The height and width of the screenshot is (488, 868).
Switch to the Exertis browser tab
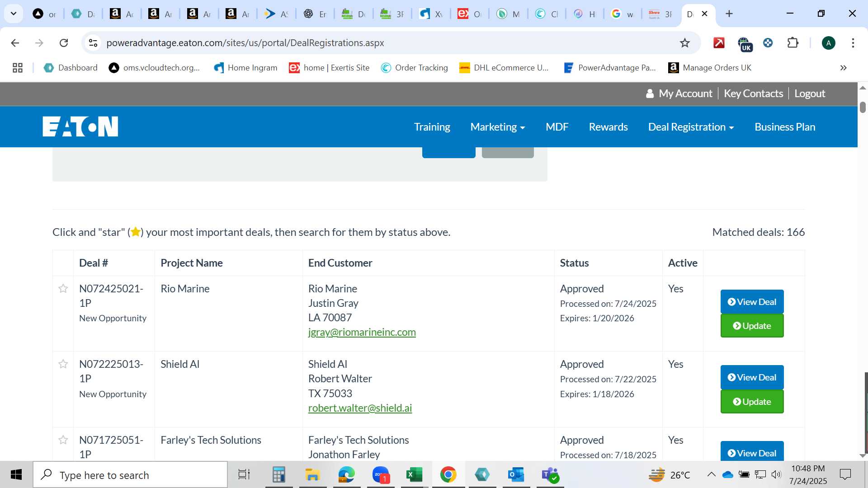(469, 14)
